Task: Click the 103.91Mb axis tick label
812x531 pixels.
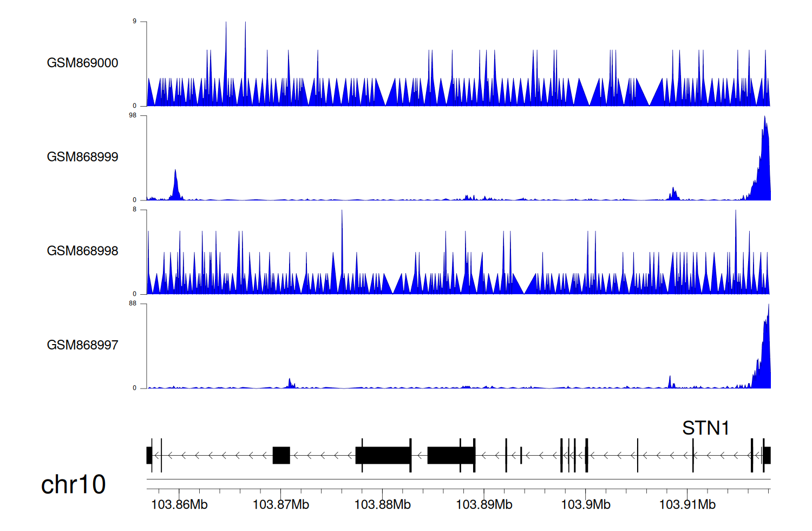Action: click(687, 504)
